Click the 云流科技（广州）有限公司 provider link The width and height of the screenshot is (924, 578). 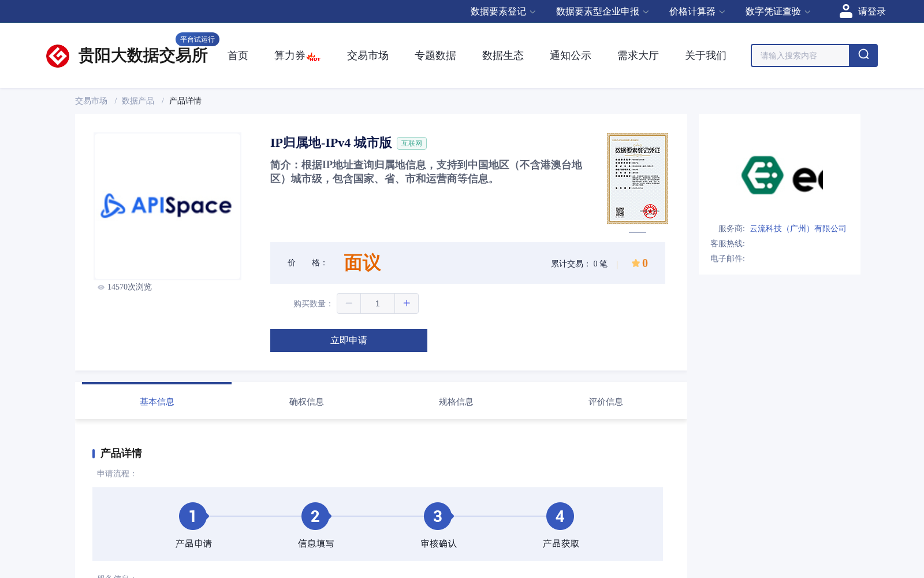tap(798, 228)
